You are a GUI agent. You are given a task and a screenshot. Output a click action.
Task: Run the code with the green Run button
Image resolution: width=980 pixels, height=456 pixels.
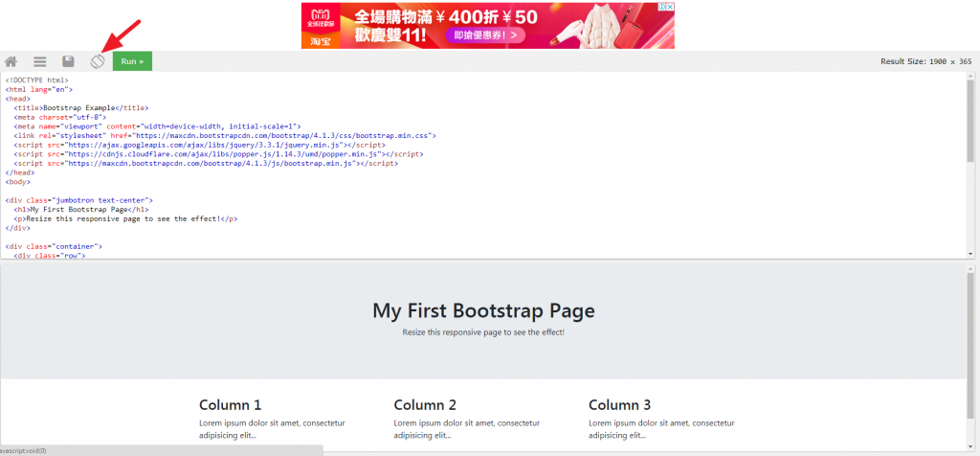(132, 61)
